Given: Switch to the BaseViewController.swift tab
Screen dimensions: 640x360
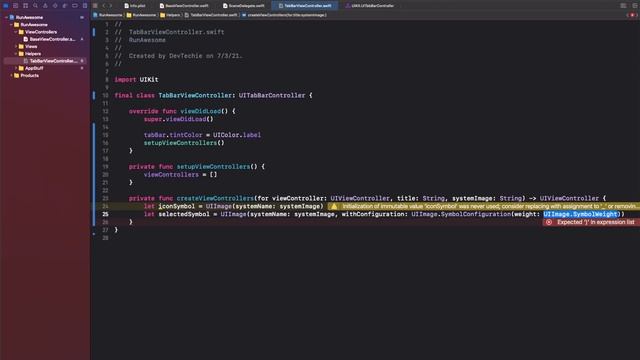Looking at the screenshot, I should (x=184, y=6).
